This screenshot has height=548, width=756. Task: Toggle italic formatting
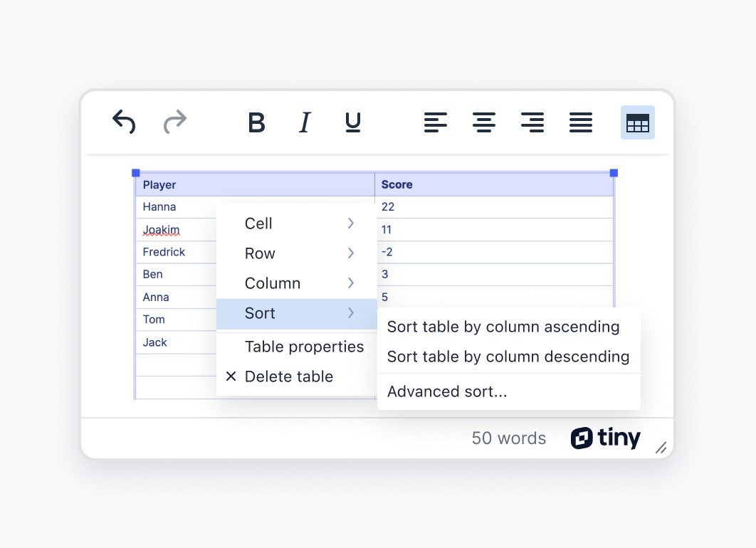click(305, 122)
